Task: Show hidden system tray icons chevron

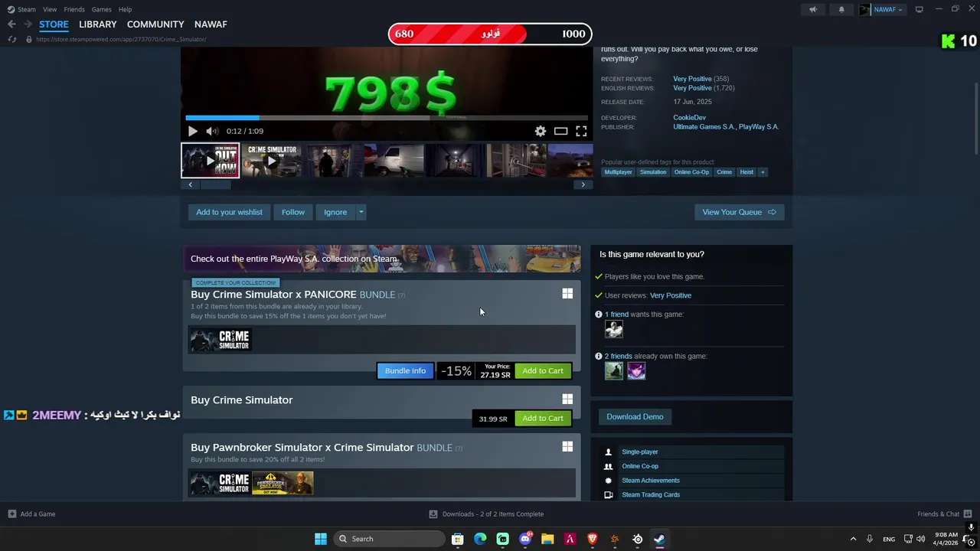Action: [853, 539]
